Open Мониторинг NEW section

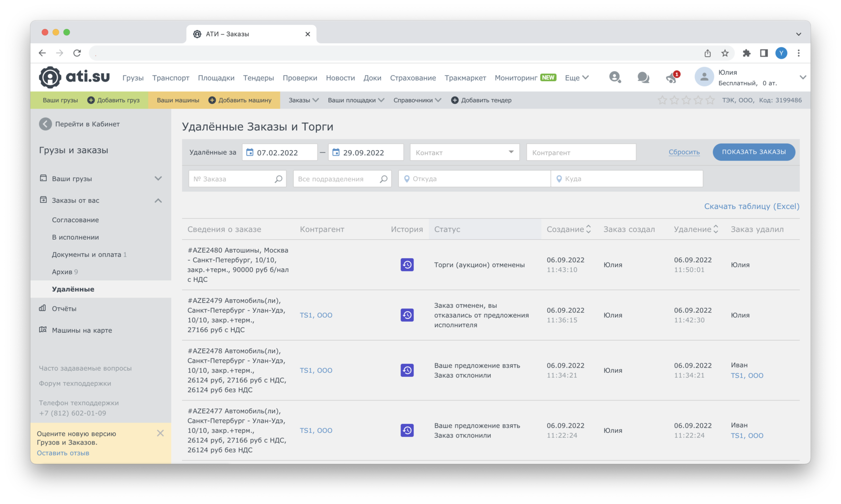pyautogui.click(x=525, y=78)
